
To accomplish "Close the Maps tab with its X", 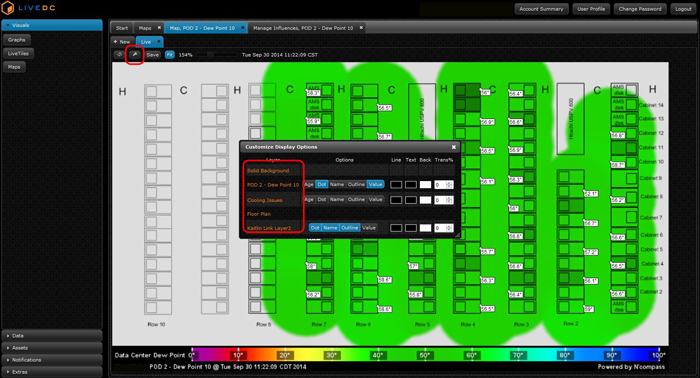I will 159,28.
